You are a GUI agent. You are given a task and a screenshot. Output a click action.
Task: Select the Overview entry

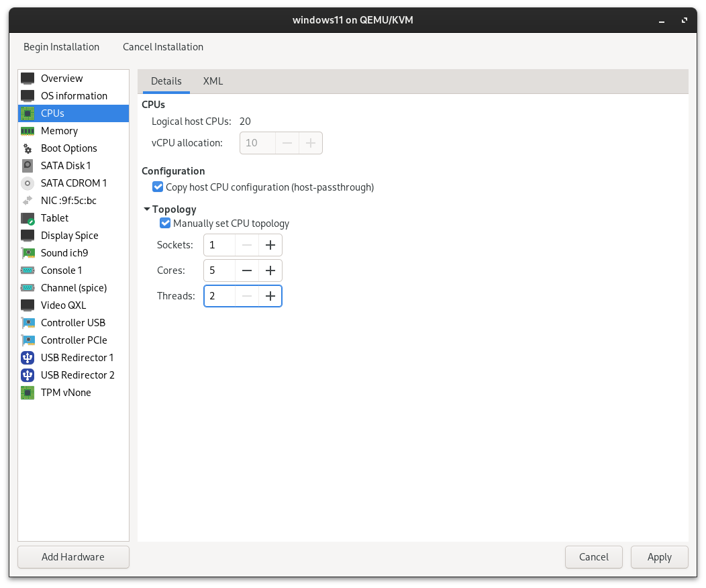click(x=73, y=79)
